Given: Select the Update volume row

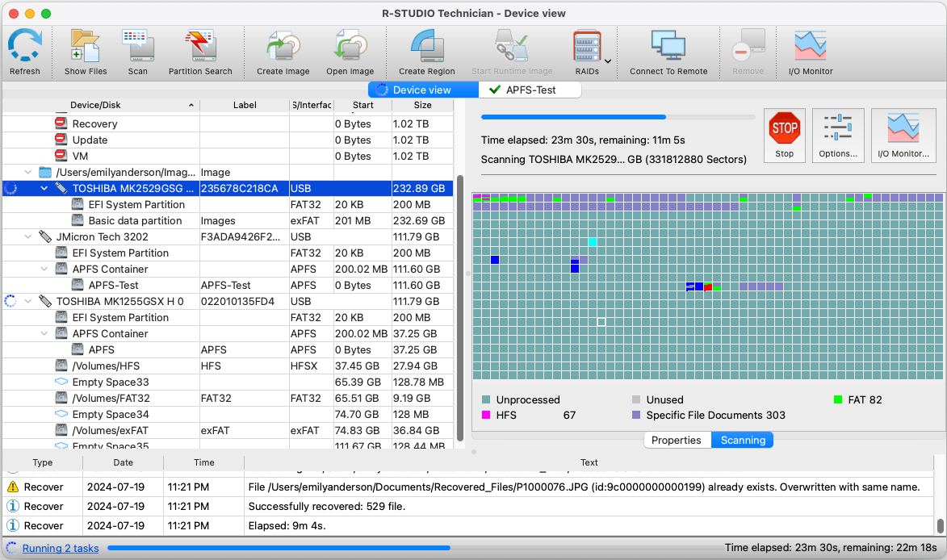Looking at the screenshot, I should (228, 140).
